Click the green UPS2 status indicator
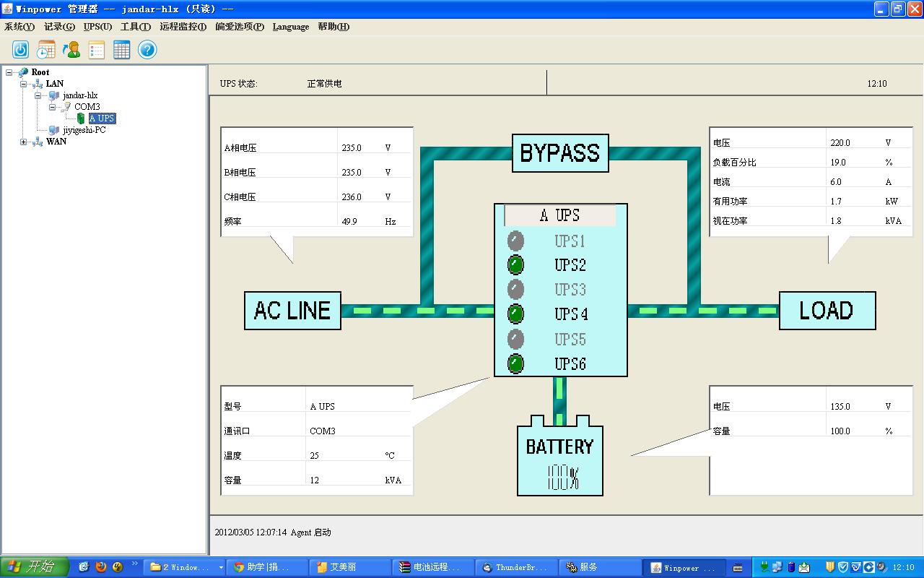Image resolution: width=924 pixels, height=578 pixels. pyautogui.click(x=515, y=265)
